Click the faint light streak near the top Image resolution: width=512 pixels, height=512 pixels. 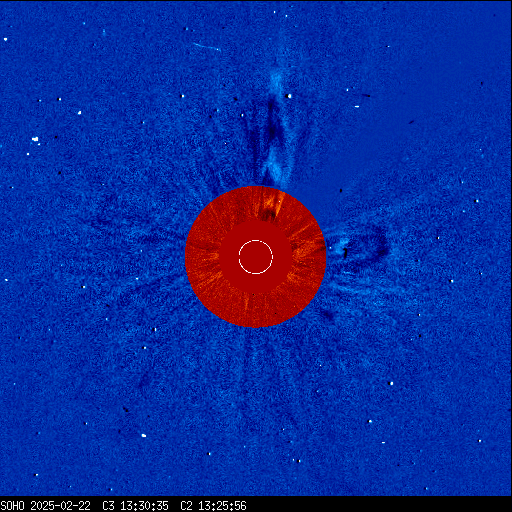[207, 47]
